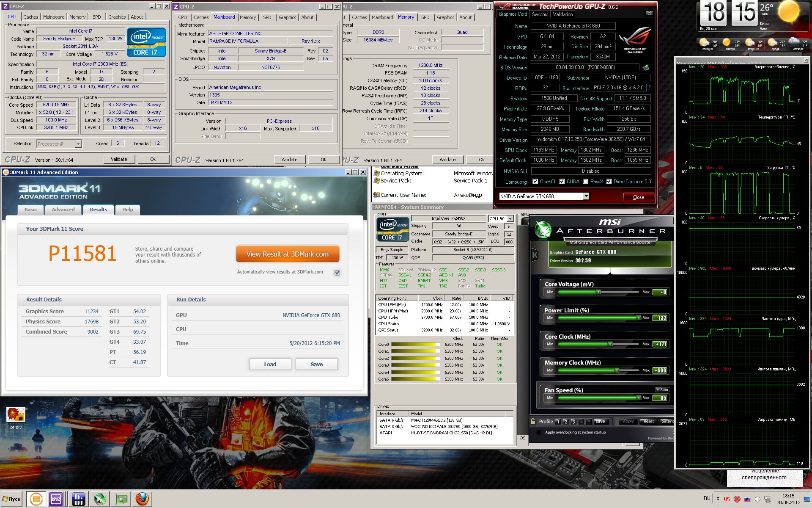Click OK in Mainboard CPU-Z window
This screenshot has width=812, height=508.
click(x=324, y=160)
